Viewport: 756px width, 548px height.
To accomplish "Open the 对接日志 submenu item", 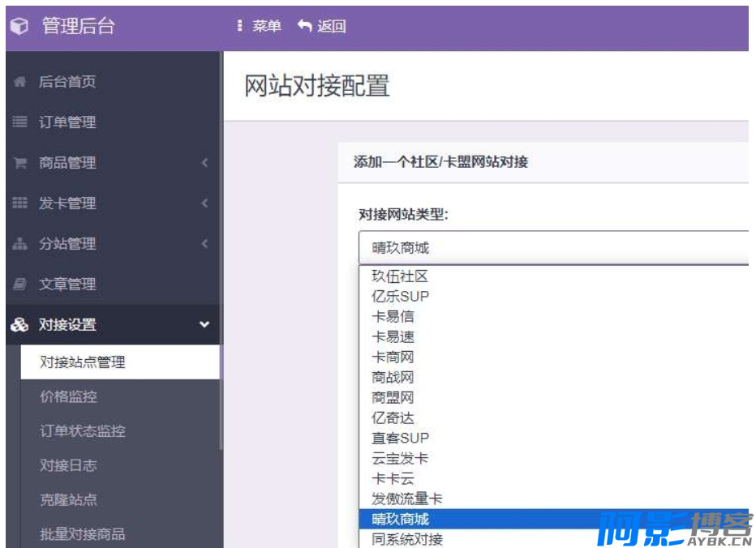I will click(x=68, y=465).
